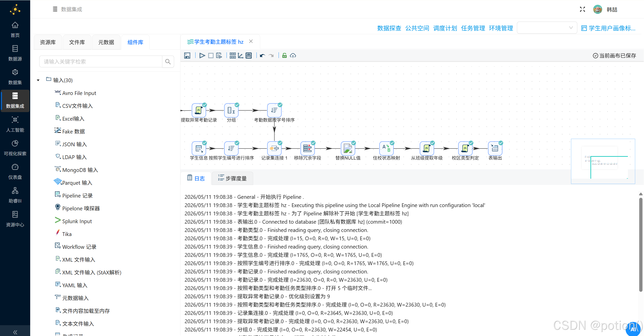This screenshot has width=644, height=336.
Task: Switch to the 步骤度量 tab
Action: coord(232,178)
